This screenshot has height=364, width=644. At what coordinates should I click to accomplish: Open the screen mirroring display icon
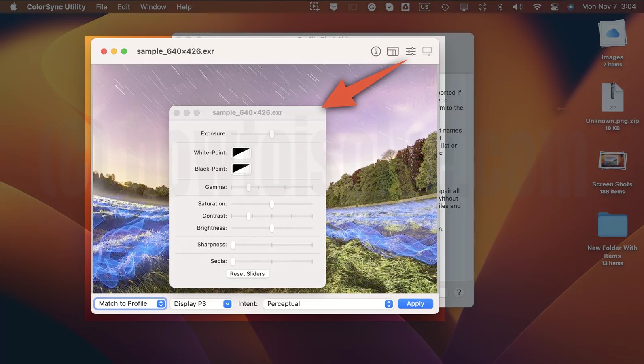tap(464, 7)
